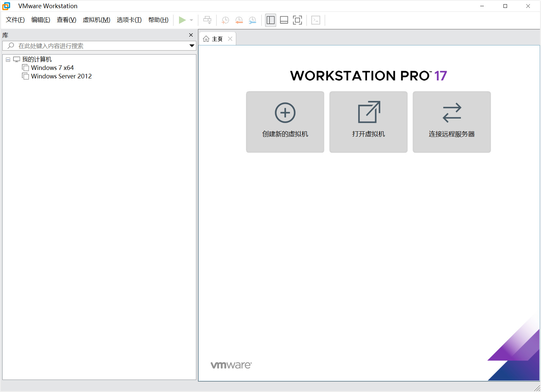Viewport: 541px width, 392px height.
Task: Click in the library search input field
Action: point(82,46)
